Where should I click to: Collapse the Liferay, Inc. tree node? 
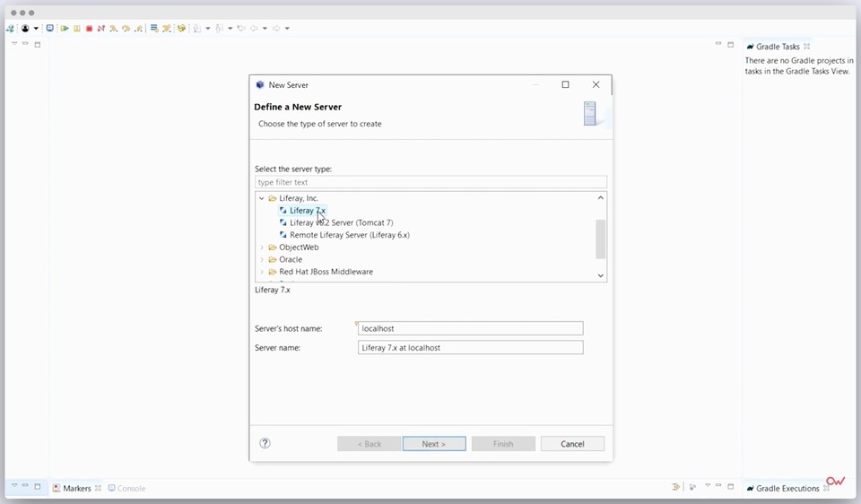261,198
